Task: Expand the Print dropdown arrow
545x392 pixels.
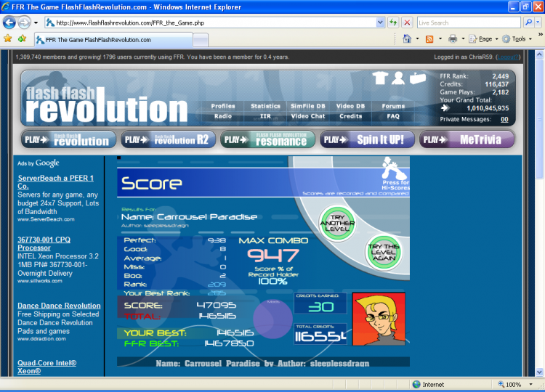Action: pyautogui.click(x=463, y=39)
